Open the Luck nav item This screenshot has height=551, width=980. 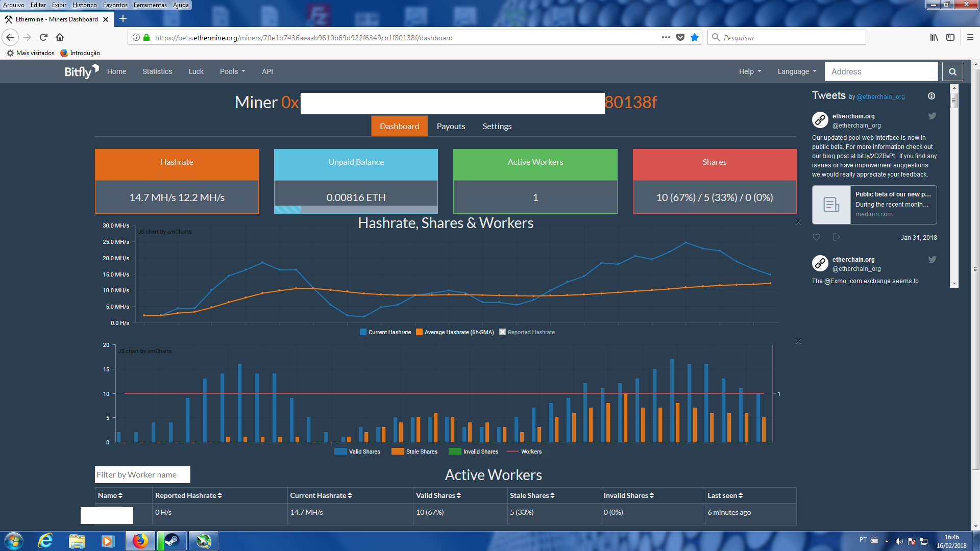196,71
